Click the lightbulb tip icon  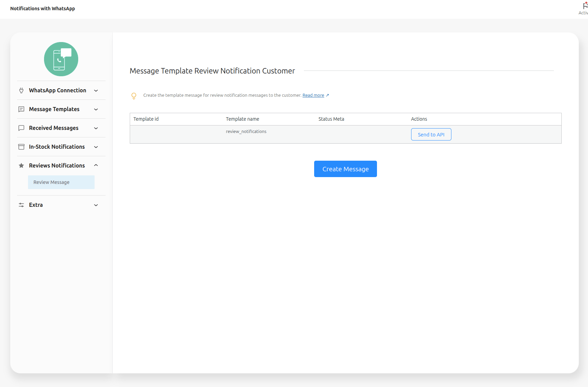click(x=134, y=96)
